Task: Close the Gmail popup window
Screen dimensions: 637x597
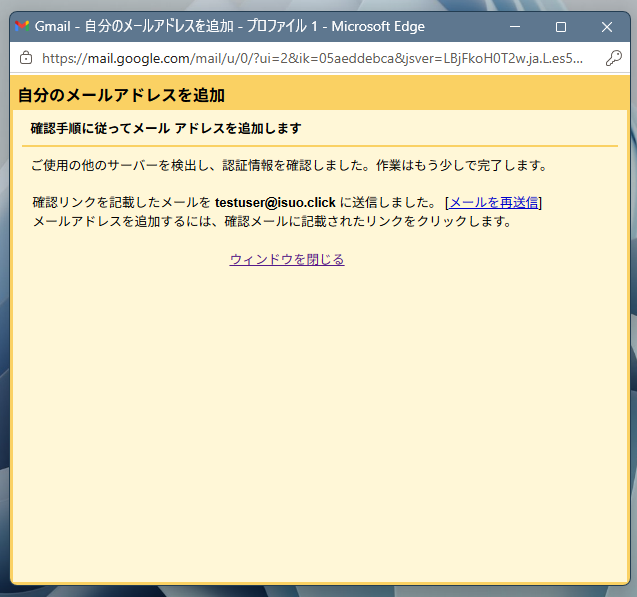Action: (x=607, y=27)
